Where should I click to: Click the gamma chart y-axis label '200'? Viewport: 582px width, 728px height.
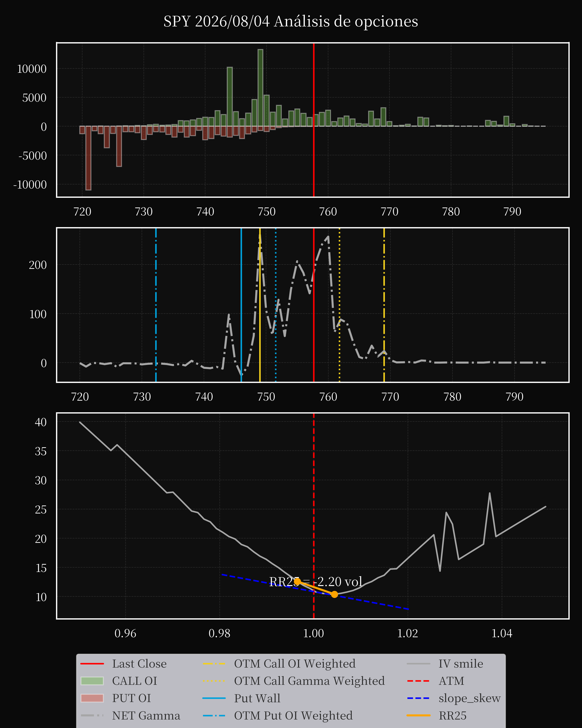click(38, 265)
